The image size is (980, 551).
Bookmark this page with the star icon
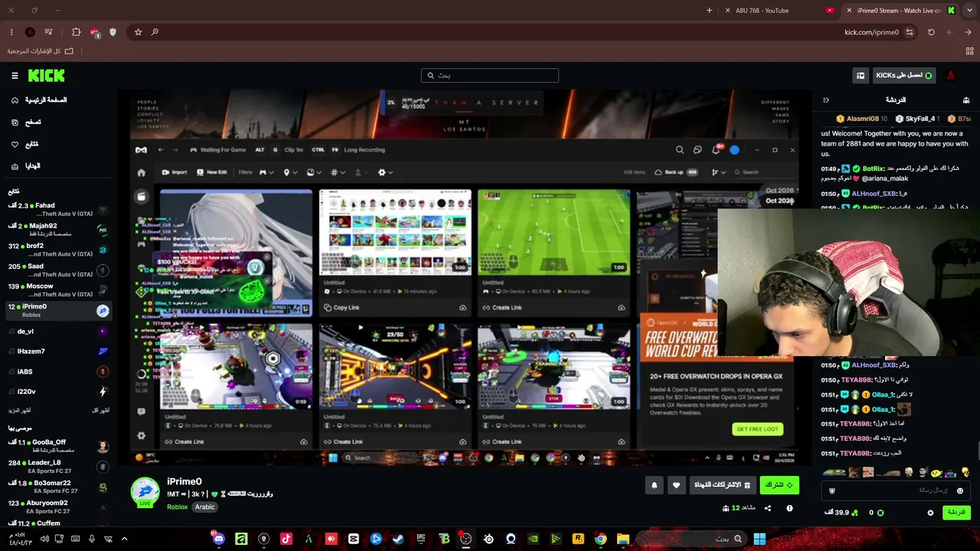coord(138,32)
